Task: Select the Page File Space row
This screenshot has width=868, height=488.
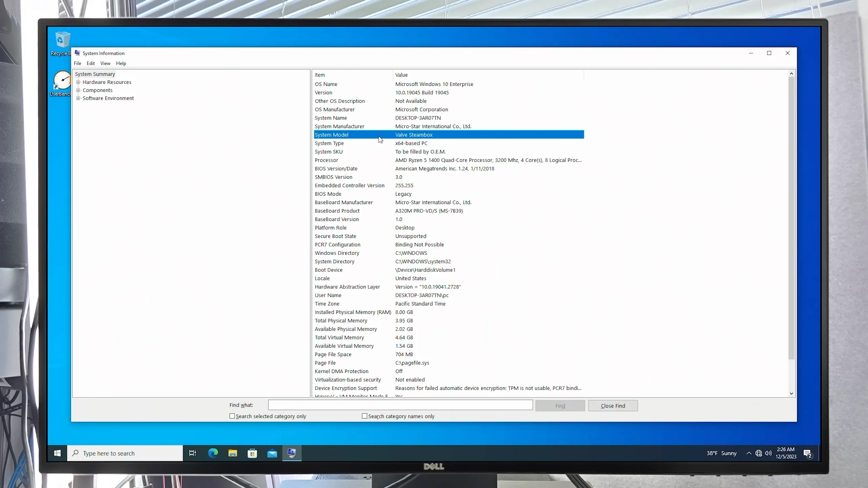Action: coord(449,354)
